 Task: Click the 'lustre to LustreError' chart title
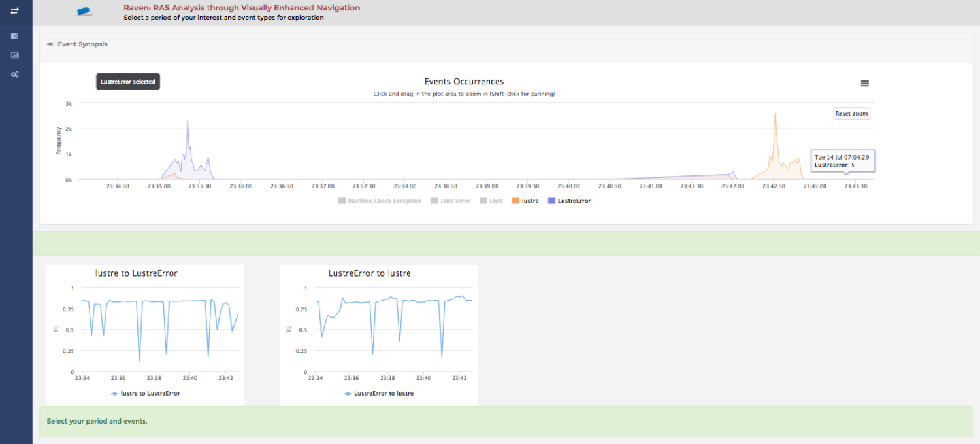pos(136,273)
